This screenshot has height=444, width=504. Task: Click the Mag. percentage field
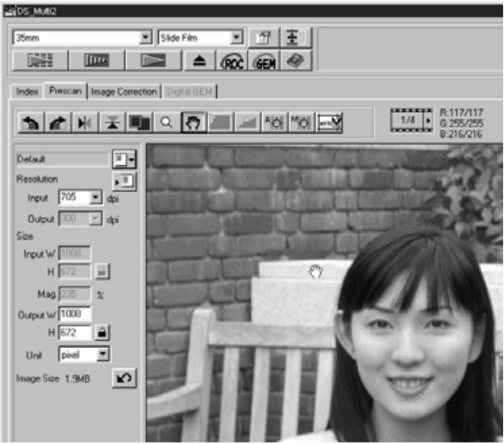point(74,294)
